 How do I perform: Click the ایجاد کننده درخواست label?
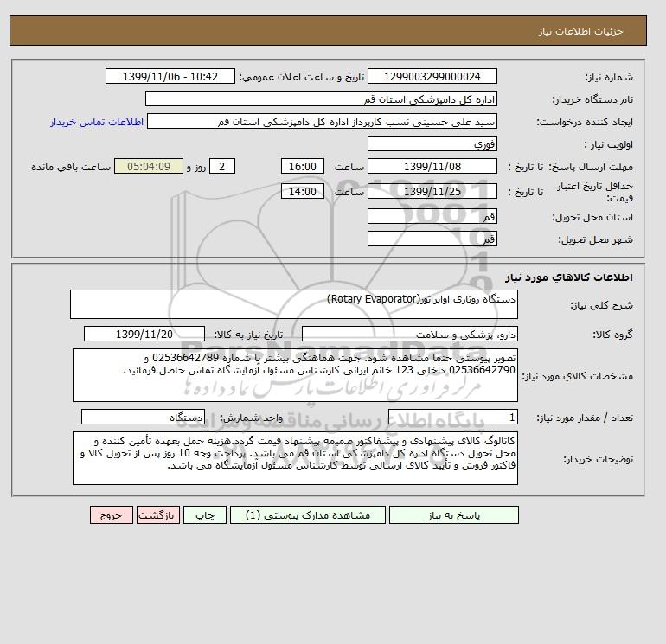coord(585,122)
